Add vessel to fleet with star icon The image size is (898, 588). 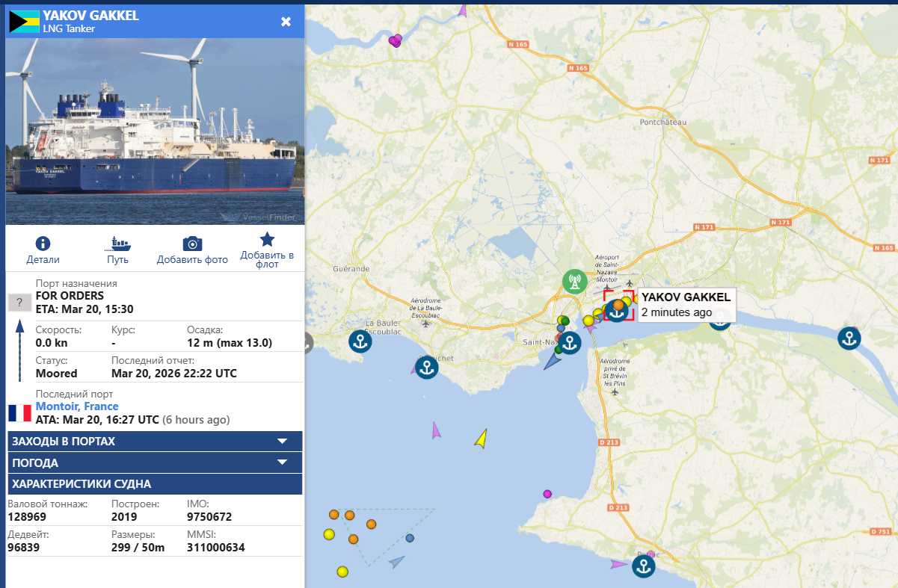267,240
